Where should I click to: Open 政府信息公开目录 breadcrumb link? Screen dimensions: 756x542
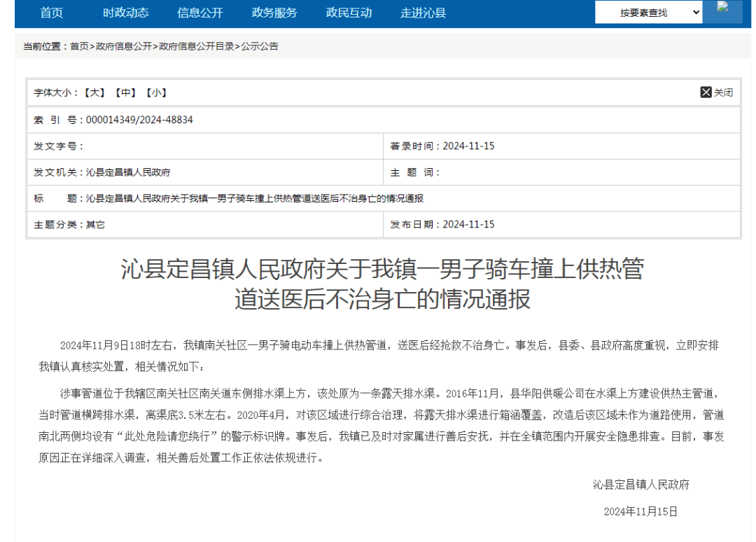[x=197, y=46]
